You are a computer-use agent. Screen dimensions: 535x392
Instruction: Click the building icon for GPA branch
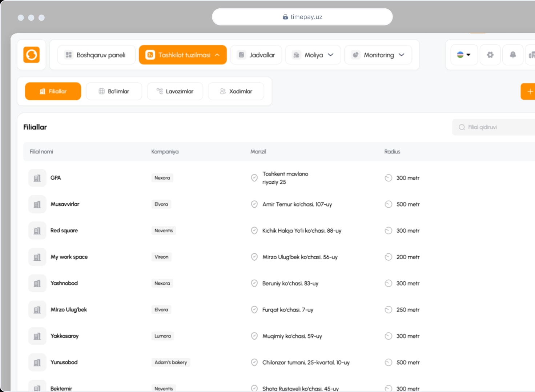[x=37, y=178]
